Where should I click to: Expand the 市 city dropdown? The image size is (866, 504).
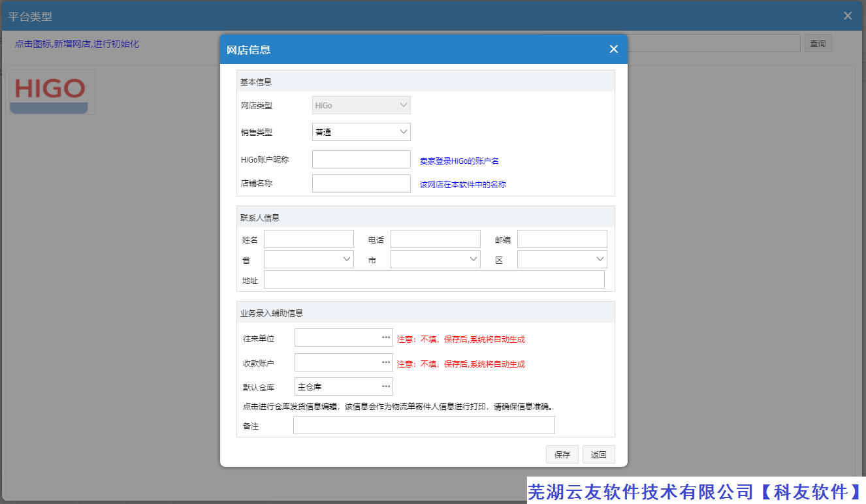coord(473,259)
